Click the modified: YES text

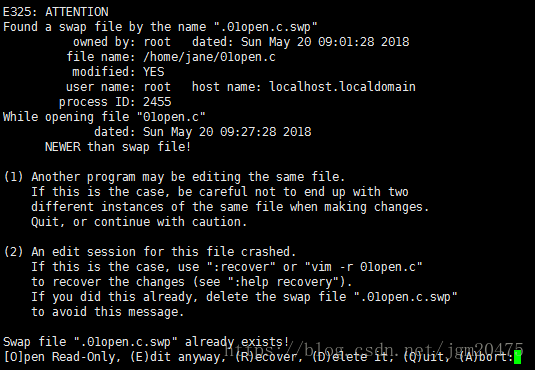pyautogui.click(x=118, y=72)
